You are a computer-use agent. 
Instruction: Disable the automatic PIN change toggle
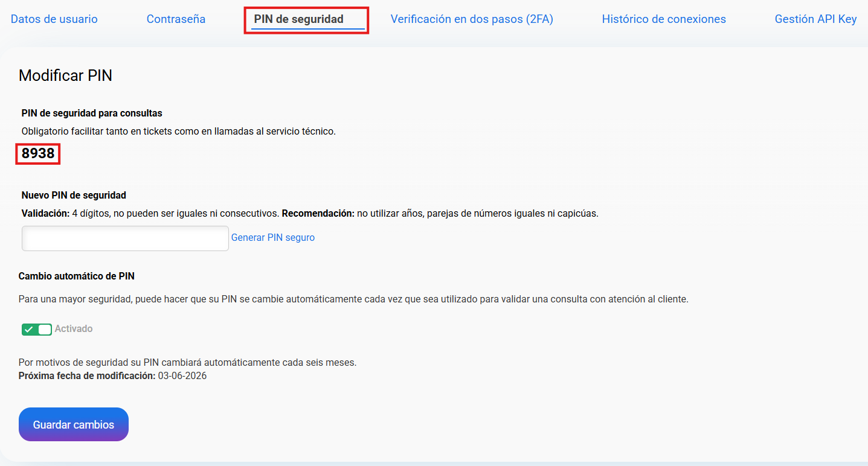tap(37, 330)
